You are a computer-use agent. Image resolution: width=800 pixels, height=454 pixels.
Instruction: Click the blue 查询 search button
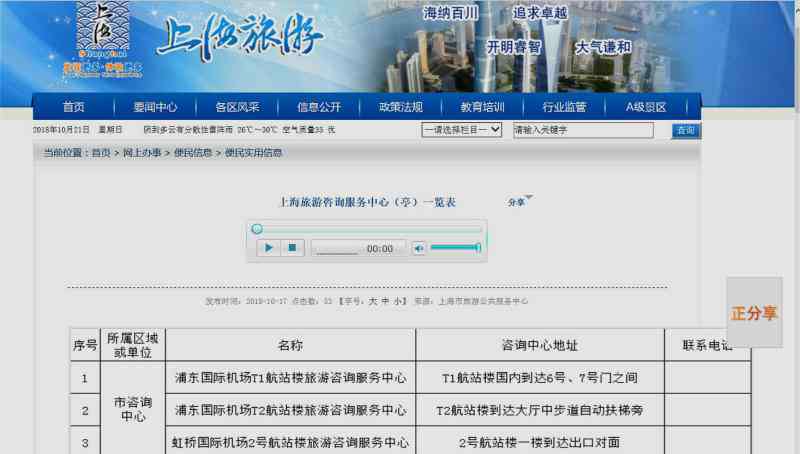[x=686, y=131]
